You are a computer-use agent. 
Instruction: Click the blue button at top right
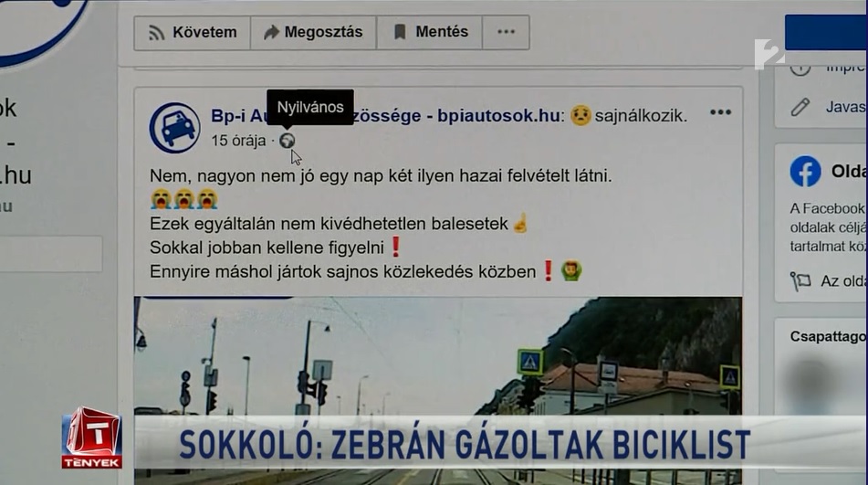[826, 33]
